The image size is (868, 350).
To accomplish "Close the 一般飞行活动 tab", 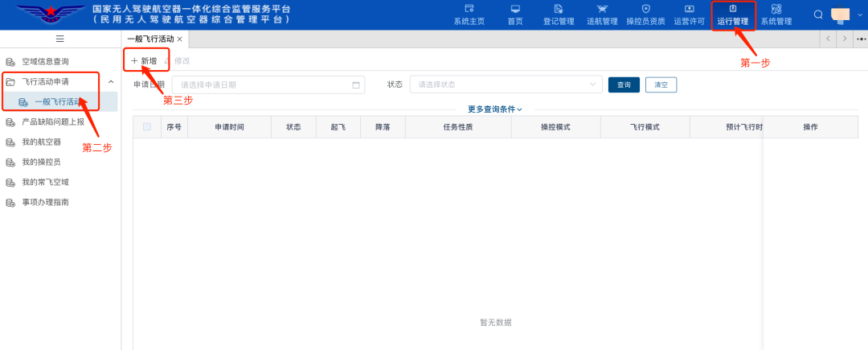I will [179, 39].
